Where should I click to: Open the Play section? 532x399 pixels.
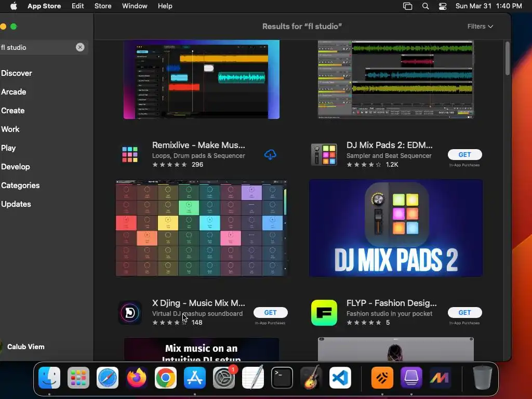[8, 148]
